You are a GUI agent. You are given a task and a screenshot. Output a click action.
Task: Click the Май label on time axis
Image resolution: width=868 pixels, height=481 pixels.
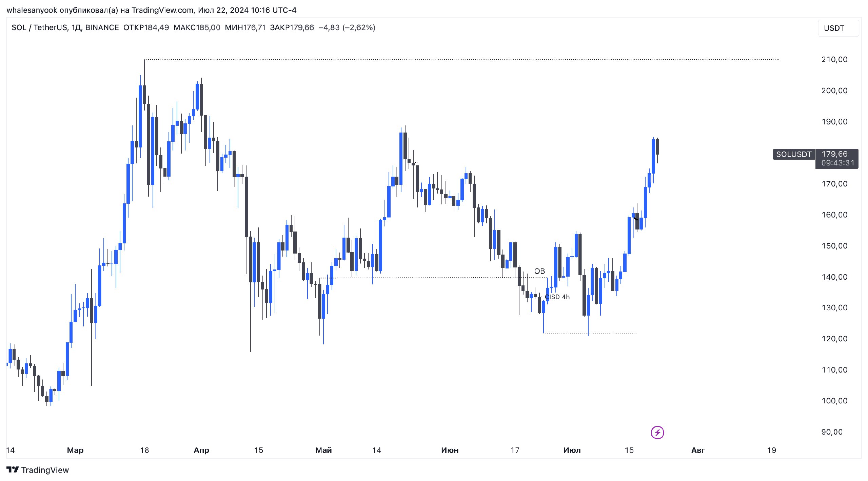pyautogui.click(x=323, y=450)
